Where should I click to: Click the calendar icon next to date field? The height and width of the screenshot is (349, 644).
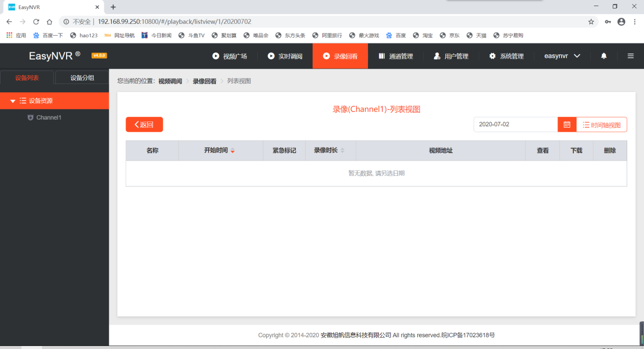(x=567, y=125)
